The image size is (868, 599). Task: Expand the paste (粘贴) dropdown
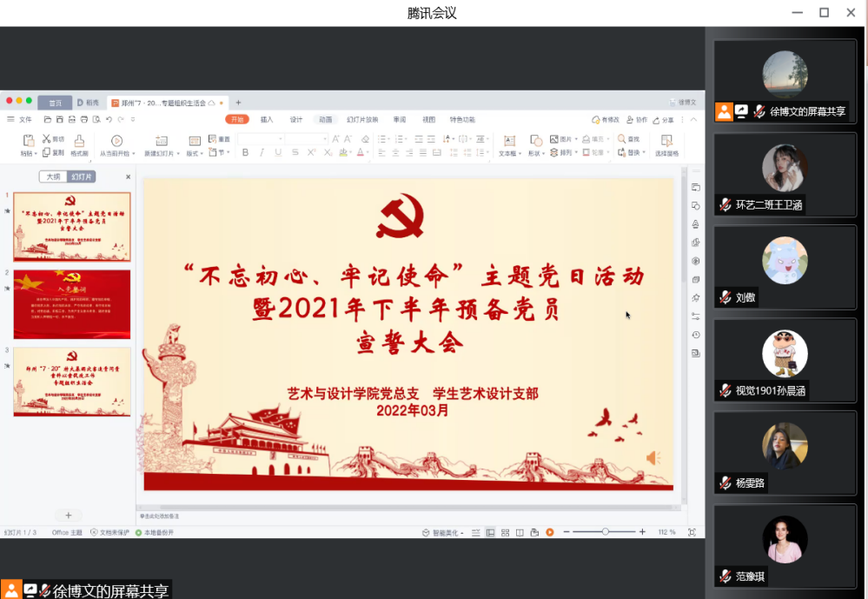click(29, 154)
